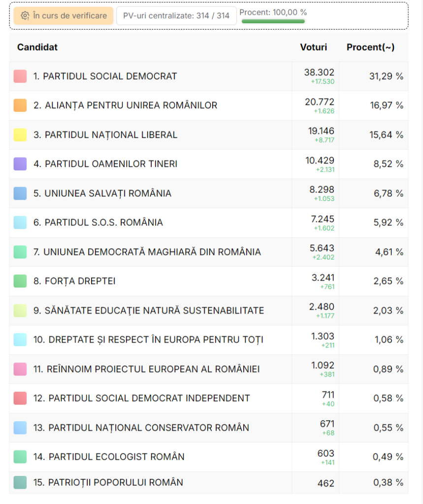Click the green 100% progress bar

pyautogui.click(x=273, y=21)
